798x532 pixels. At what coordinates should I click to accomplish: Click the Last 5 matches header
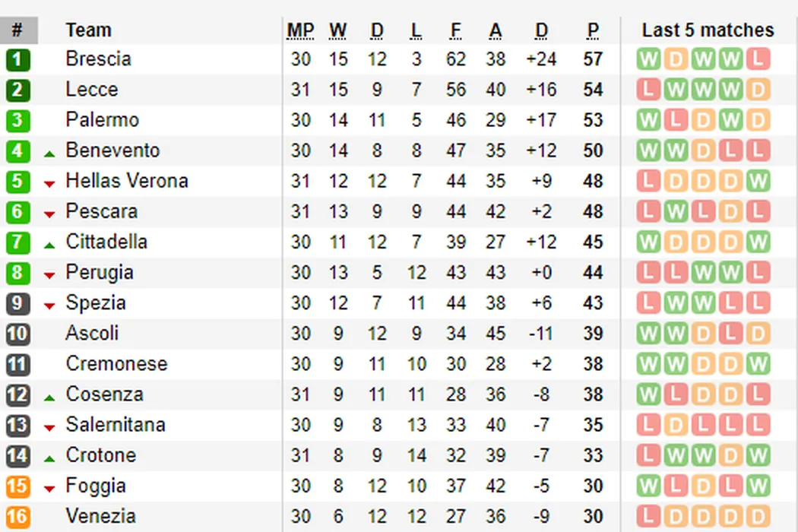click(x=708, y=30)
